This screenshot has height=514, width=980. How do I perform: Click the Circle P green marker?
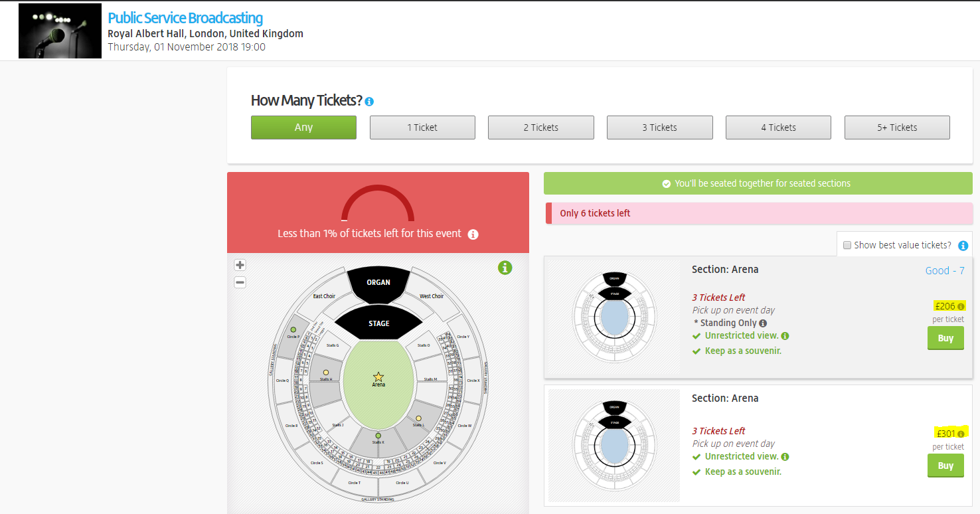click(x=293, y=329)
